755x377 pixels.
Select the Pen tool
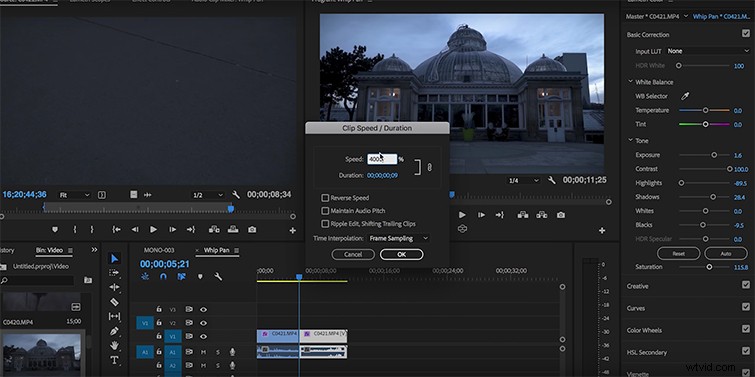pos(114,331)
